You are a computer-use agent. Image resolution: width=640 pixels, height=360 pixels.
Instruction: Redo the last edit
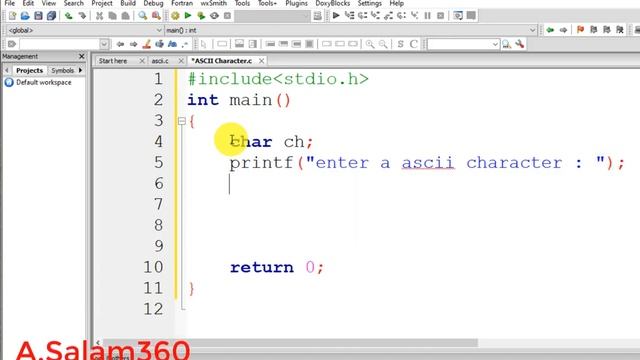(x=82, y=16)
